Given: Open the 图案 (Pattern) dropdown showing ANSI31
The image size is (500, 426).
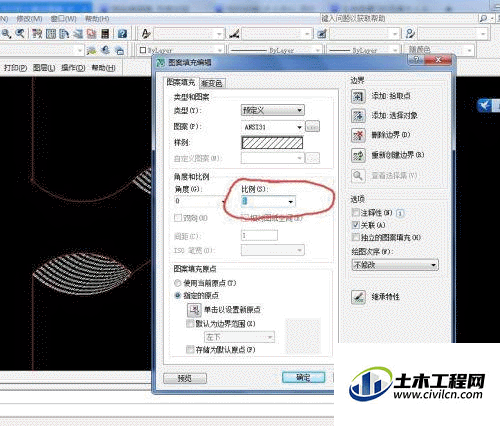Looking at the screenshot, I should coord(272,127).
